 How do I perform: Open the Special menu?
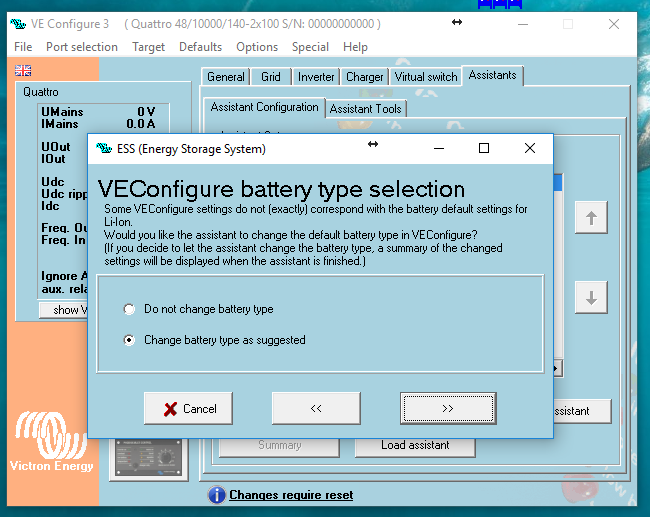tap(310, 47)
